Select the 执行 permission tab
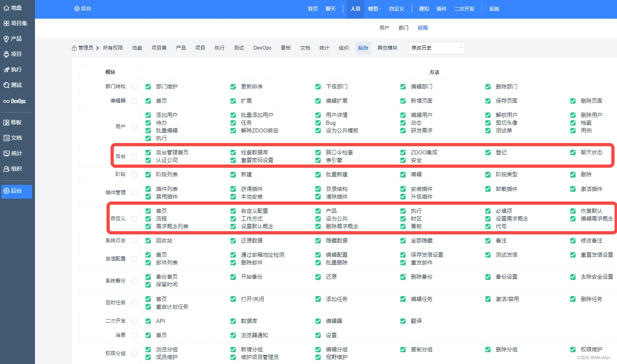 (220, 48)
